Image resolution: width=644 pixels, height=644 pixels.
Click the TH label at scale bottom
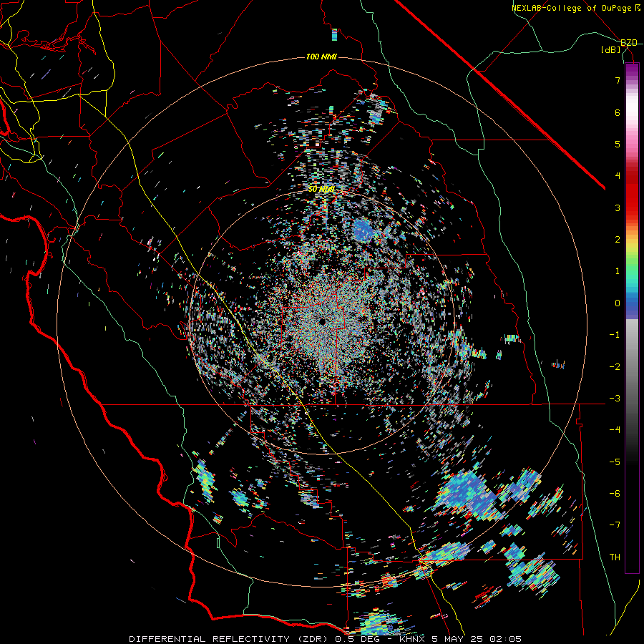click(615, 557)
